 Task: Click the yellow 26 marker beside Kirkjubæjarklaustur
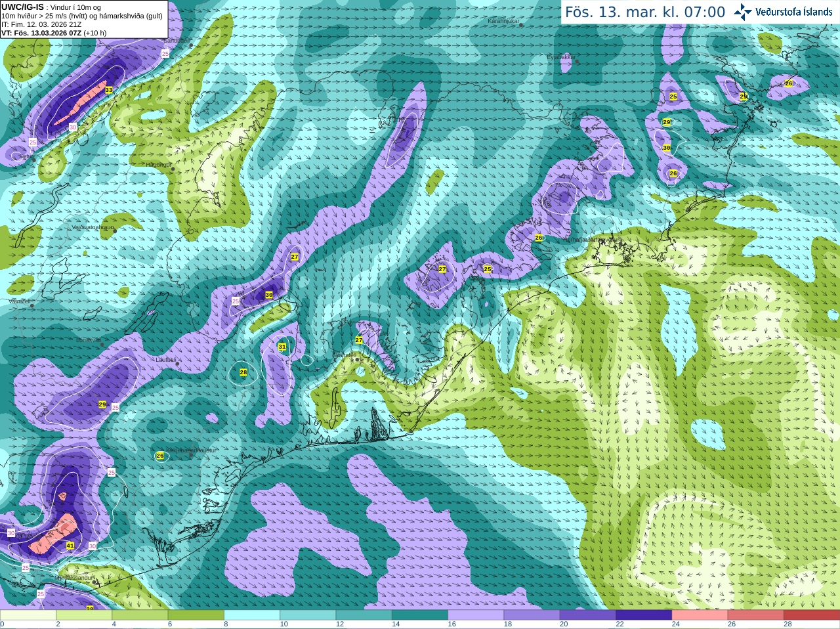[160, 456]
